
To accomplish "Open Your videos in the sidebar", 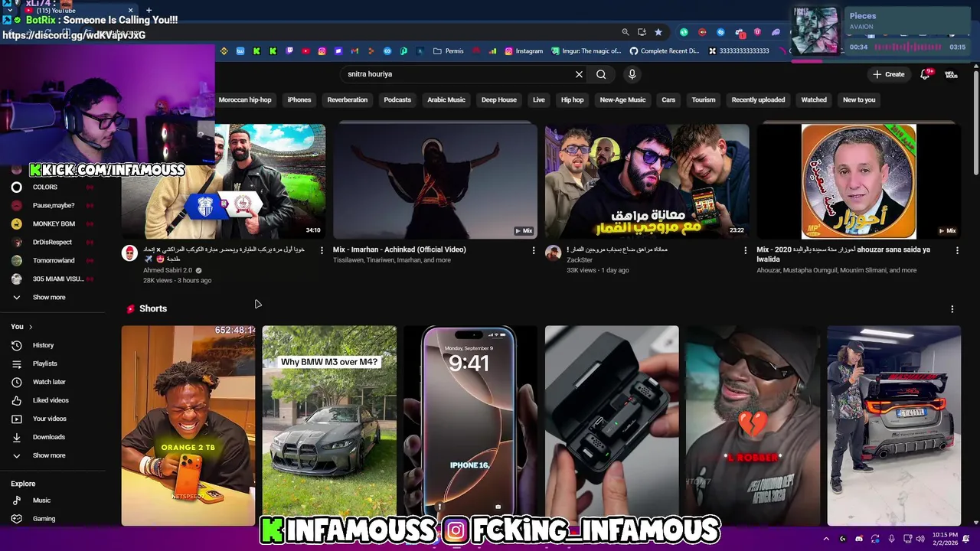I will click(x=49, y=419).
